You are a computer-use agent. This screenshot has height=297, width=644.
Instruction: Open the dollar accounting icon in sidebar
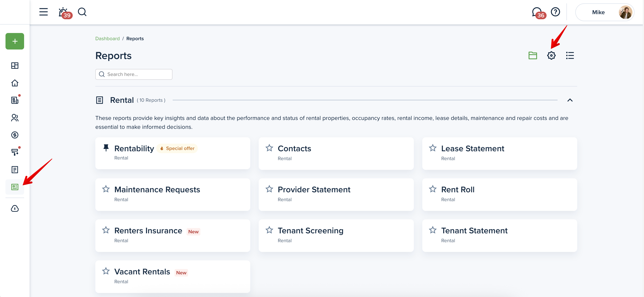tap(15, 135)
